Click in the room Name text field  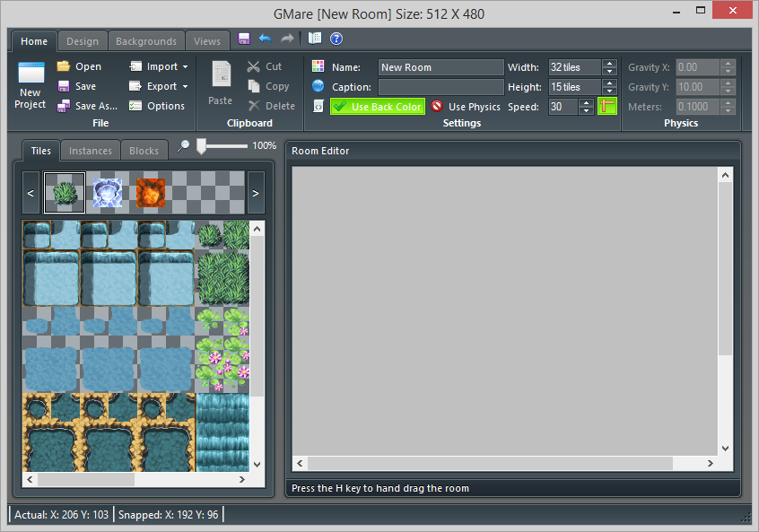(x=441, y=67)
